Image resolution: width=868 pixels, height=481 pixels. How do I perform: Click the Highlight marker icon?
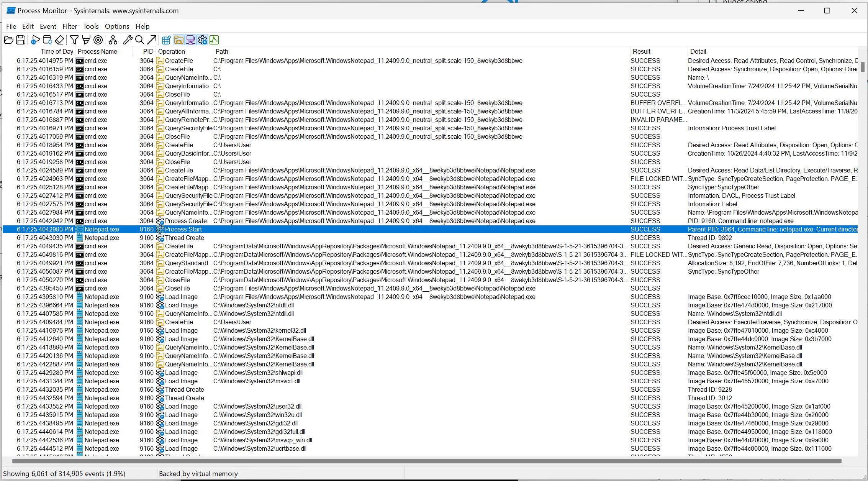[x=86, y=40]
